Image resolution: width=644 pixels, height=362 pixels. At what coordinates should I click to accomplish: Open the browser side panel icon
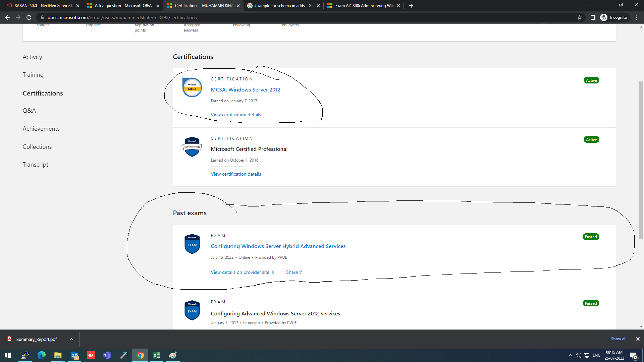coord(593,17)
